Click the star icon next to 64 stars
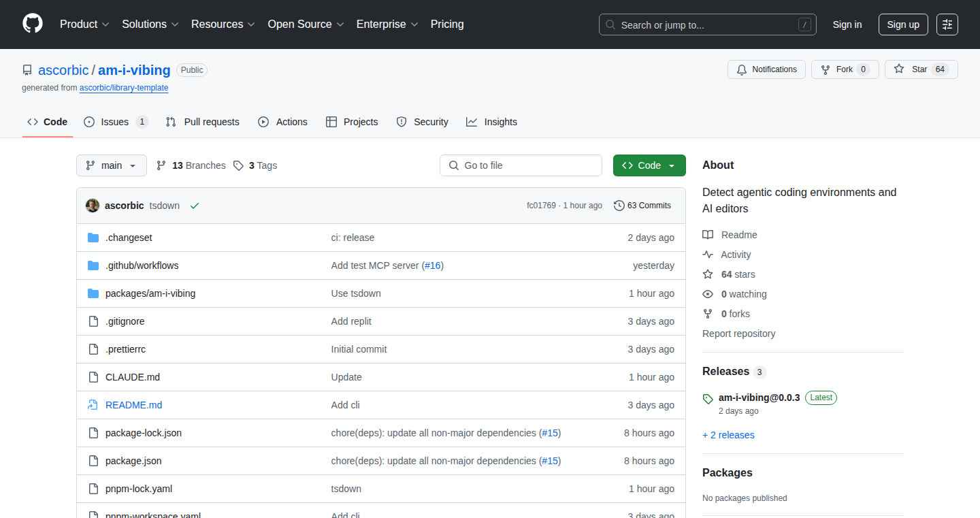 pos(708,274)
